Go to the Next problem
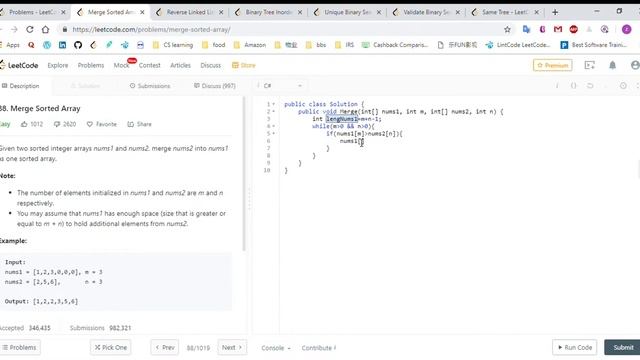 click(232, 347)
